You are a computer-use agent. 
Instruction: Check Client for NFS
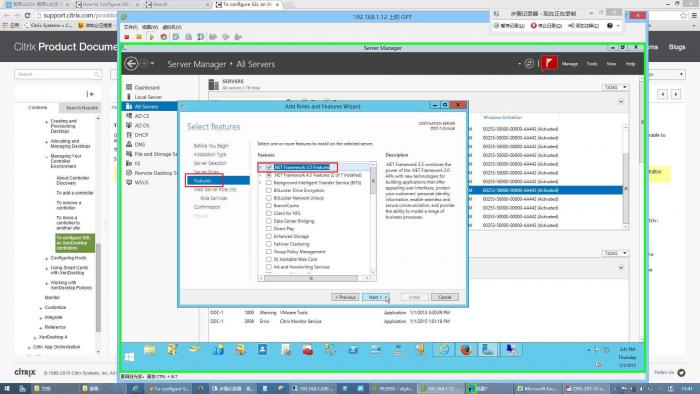tap(269, 213)
